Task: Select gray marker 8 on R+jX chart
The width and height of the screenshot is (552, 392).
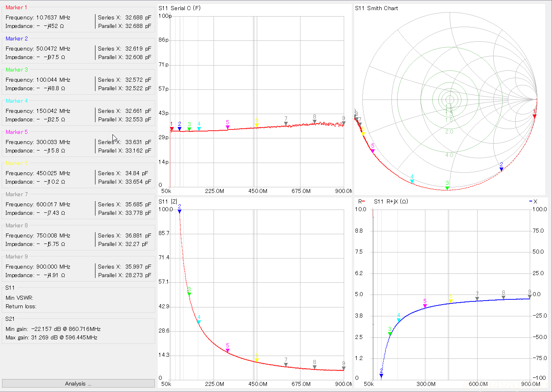Action: point(503,298)
